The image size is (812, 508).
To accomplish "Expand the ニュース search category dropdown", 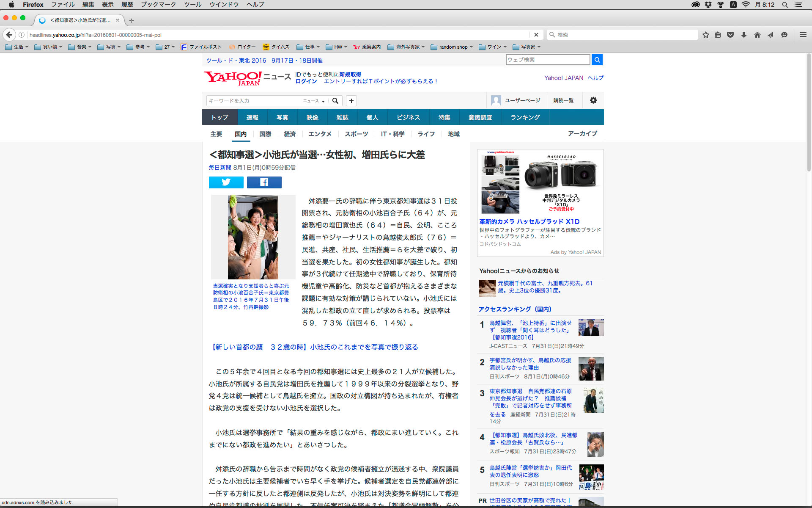I will point(314,101).
